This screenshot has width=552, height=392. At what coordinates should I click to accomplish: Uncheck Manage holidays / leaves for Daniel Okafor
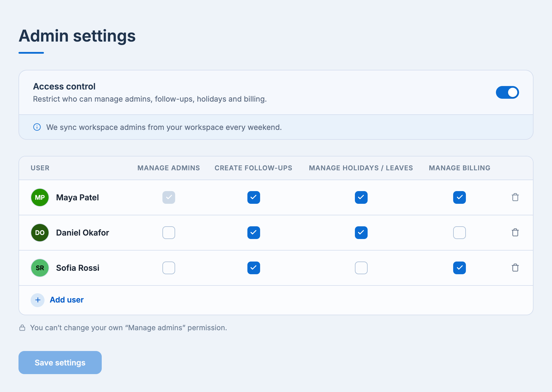361,233
